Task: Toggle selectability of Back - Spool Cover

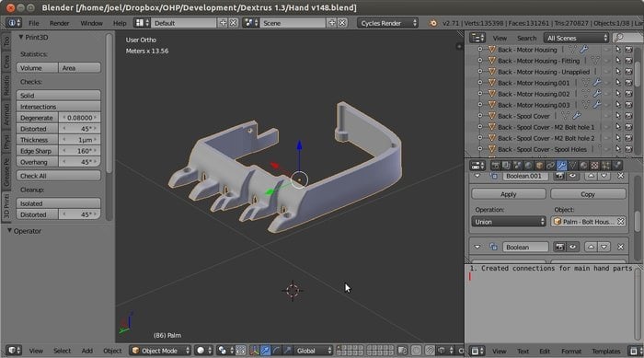Action: [x=617, y=116]
